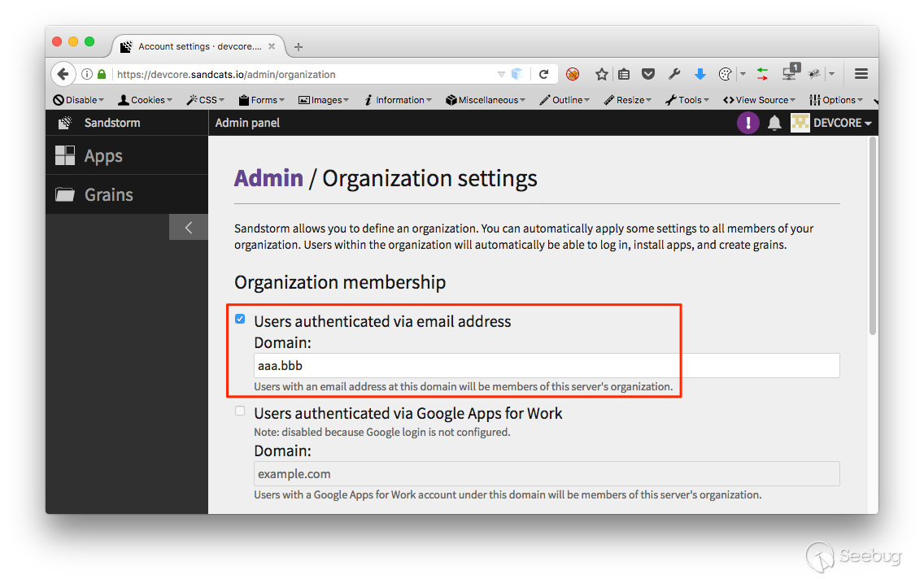Click the cookie extension icon
This screenshot has height=579, width=924.
pyautogui.click(x=726, y=74)
